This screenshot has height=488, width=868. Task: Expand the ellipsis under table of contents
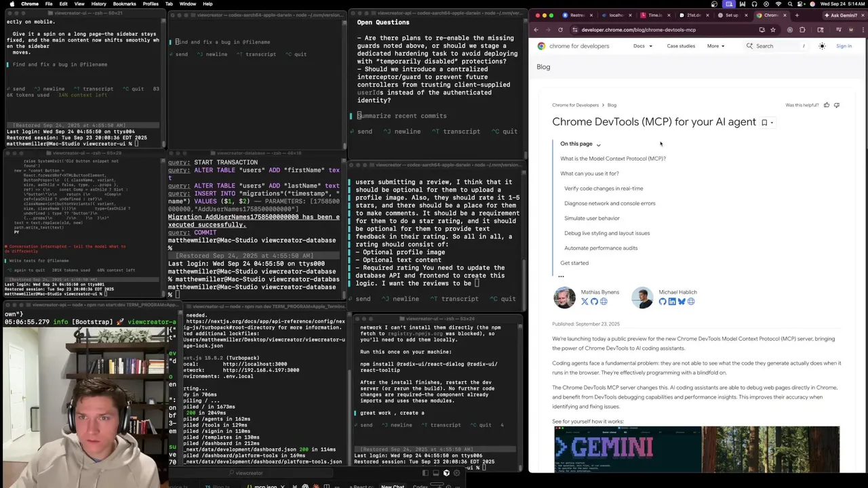pos(561,276)
